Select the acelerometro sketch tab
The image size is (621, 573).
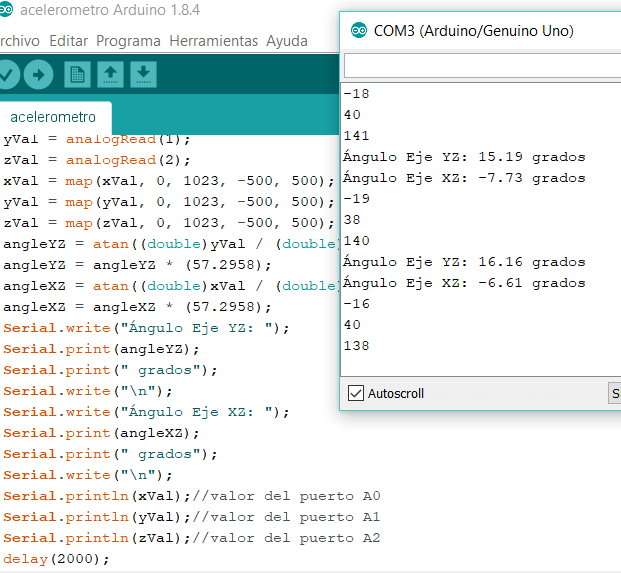click(53, 117)
